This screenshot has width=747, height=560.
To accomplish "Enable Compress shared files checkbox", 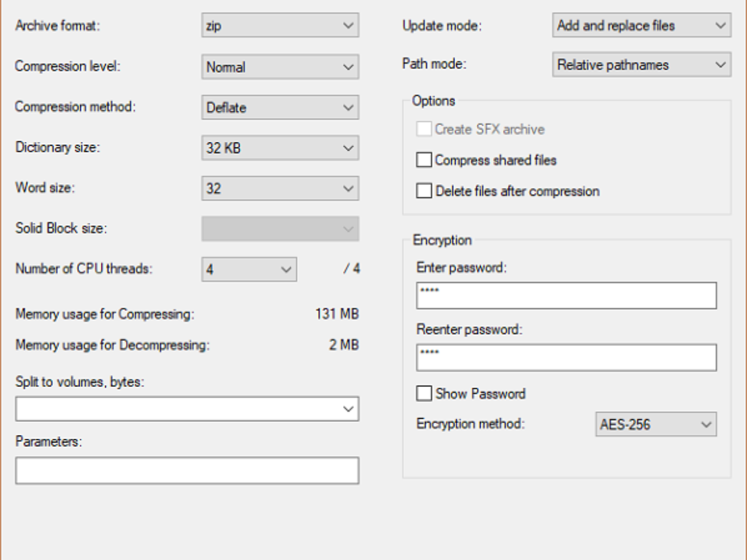I will [424, 161].
